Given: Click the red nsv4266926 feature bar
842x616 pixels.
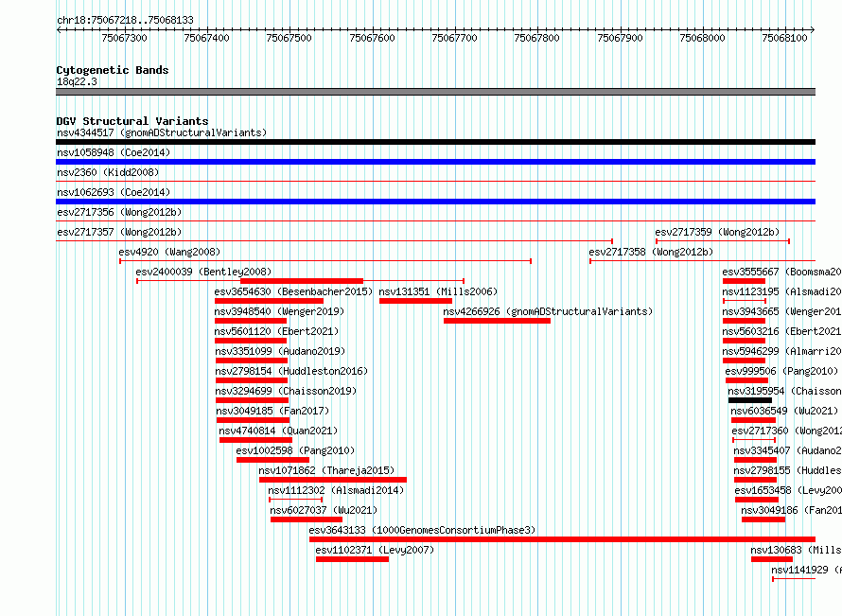Looking at the screenshot, I should point(497,321).
